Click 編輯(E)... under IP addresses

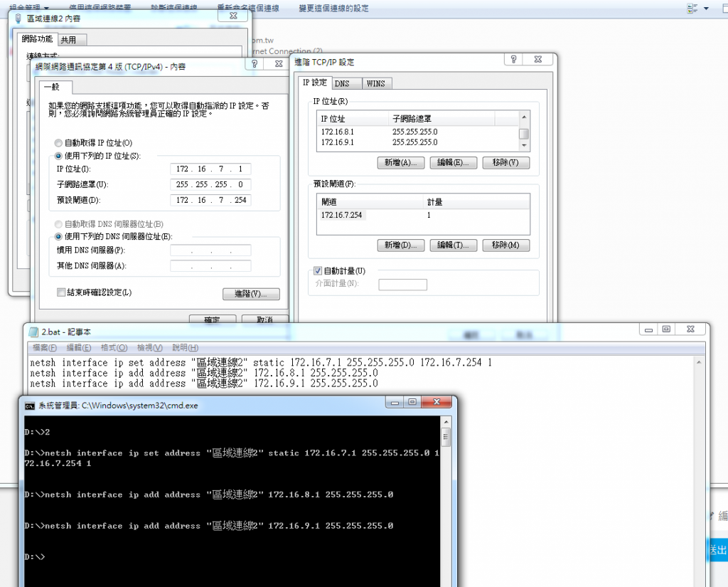454,163
